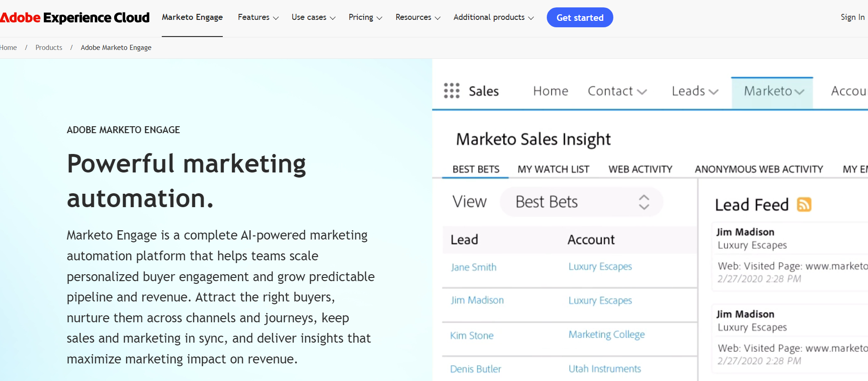This screenshot has width=868, height=381.
Task: Expand the Pricing dropdown menu
Action: coord(365,17)
